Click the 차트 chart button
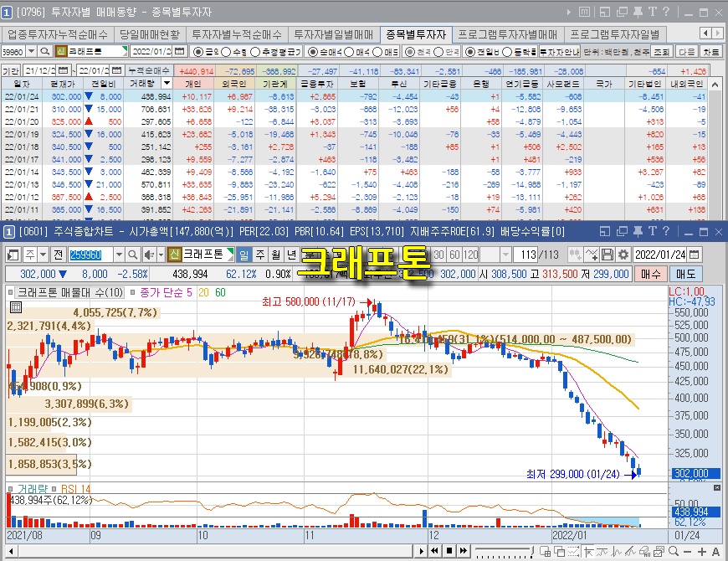 click(x=710, y=52)
